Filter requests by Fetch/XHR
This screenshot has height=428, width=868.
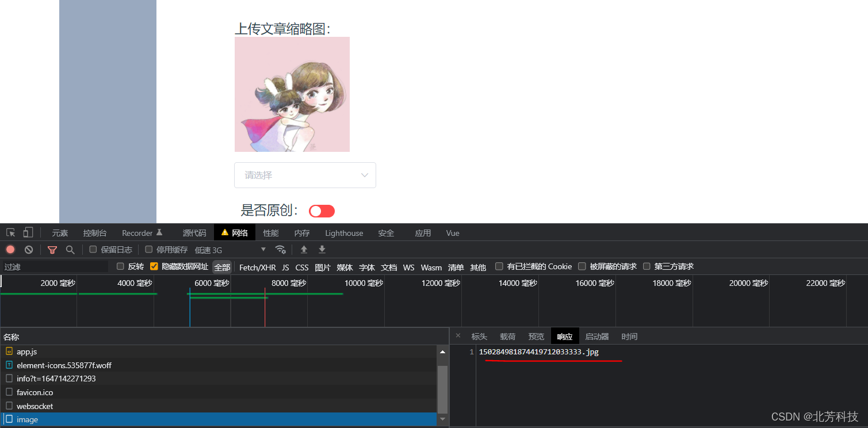[x=258, y=267]
